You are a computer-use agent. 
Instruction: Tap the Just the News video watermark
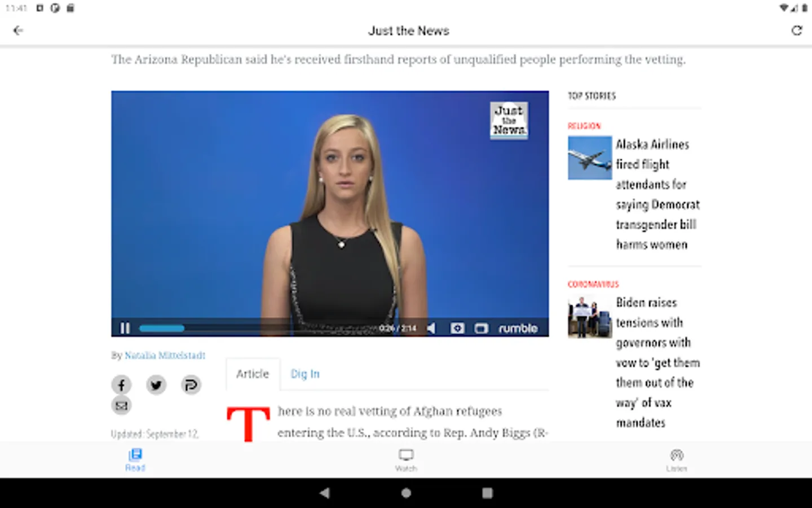click(509, 120)
